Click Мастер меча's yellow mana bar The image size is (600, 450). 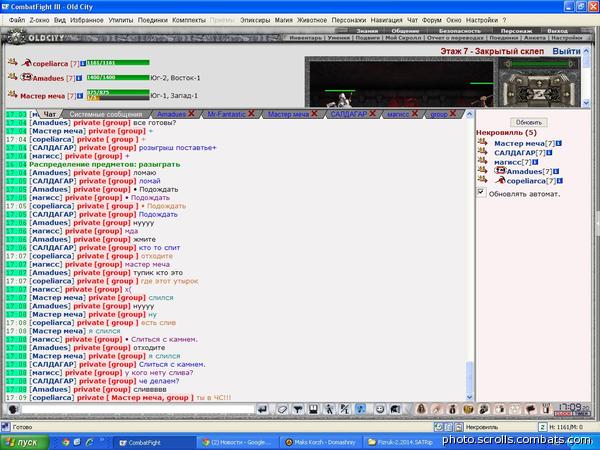click(x=93, y=98)
